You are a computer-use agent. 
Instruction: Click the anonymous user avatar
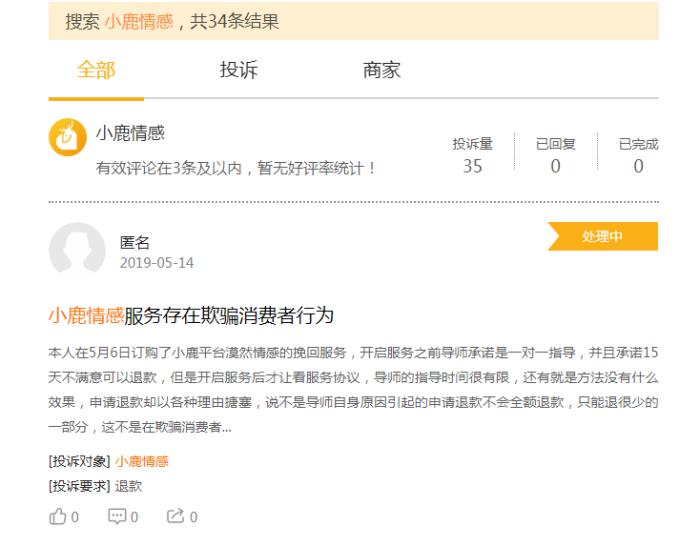point(76,250)
